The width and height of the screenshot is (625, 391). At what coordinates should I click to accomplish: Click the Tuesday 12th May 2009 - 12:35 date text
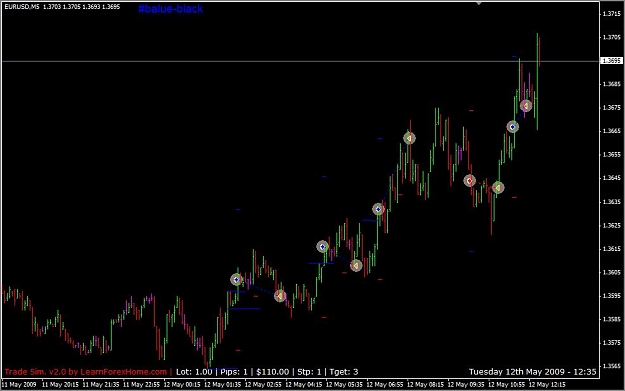(533, 372)
